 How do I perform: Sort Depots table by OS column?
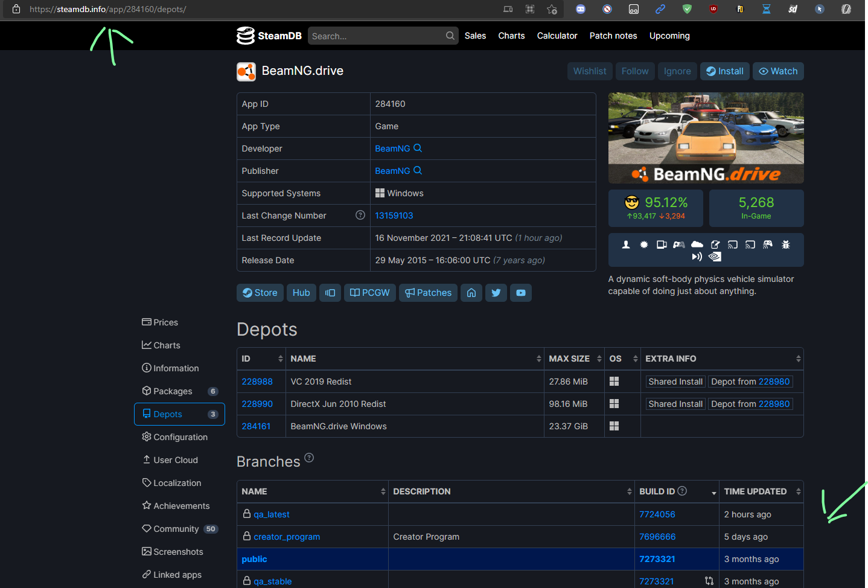[622, 359]
